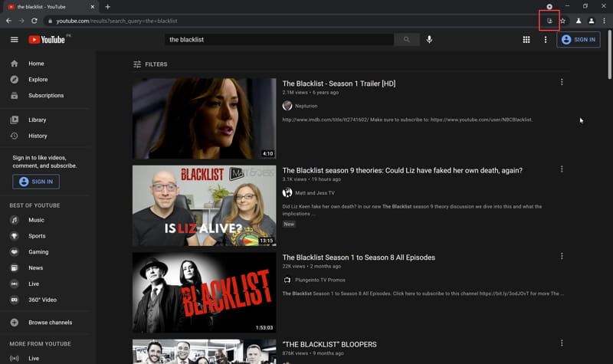Viewport: 613px width, 364px height.
Task: Open options for season 9 theories video
Action: [x=562, y=169]
